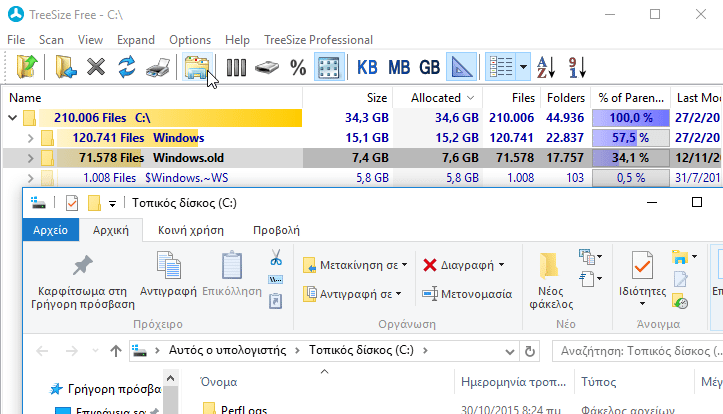Viewport: 723px width, 414px height.
Task: Click the Print report printer icon
Action: 158,67
